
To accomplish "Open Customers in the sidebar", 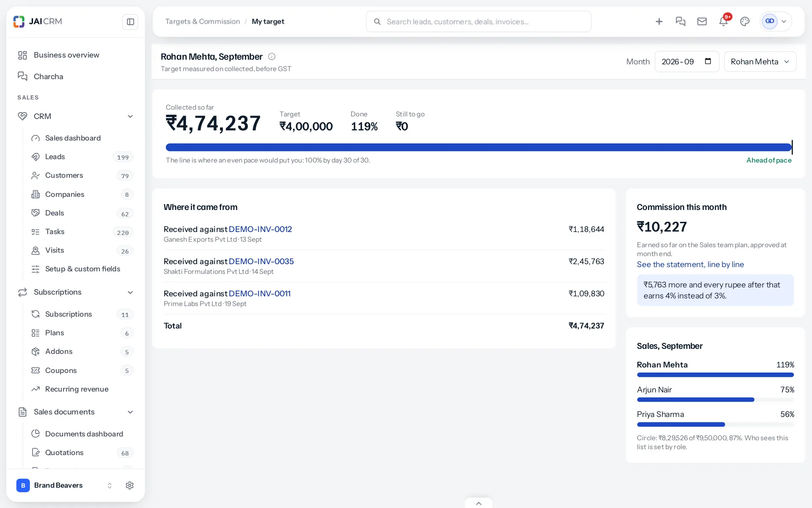I will [82, 175].
